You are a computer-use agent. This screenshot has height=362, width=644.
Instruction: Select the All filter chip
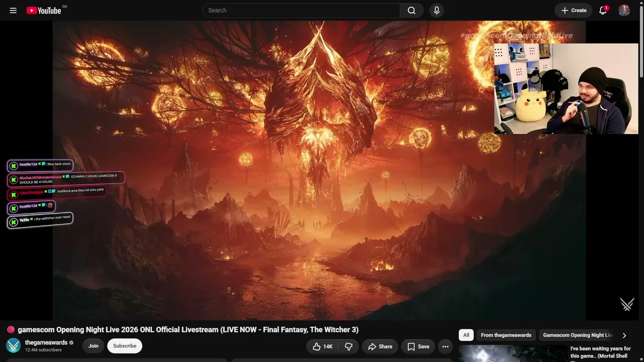click(x=466, y=335)
